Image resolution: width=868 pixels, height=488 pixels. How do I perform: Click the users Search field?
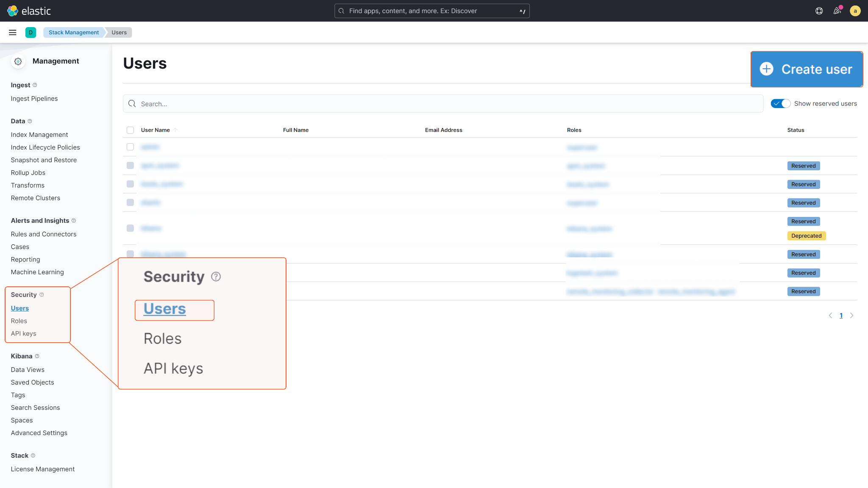click(443, 104)
